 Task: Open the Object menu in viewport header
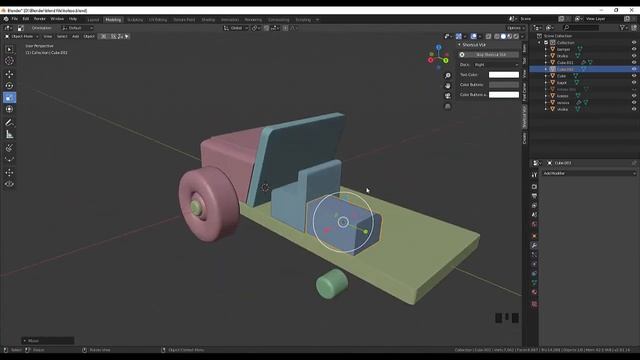coord(89,36)
